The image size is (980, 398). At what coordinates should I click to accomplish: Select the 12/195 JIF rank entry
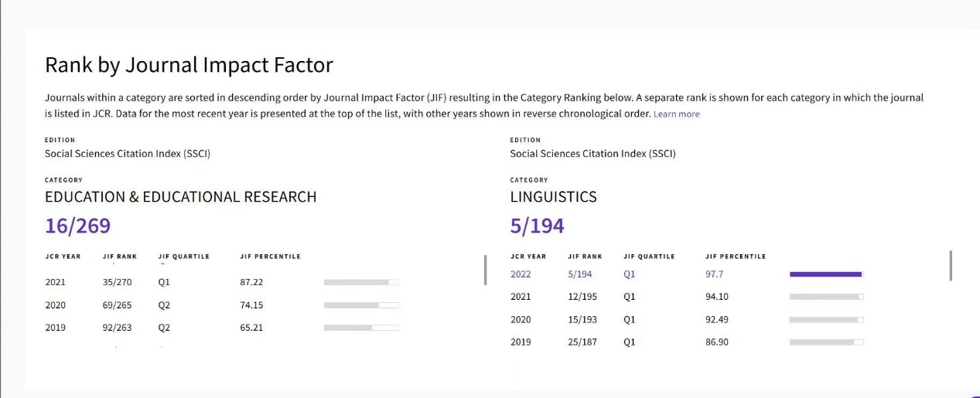582,297
